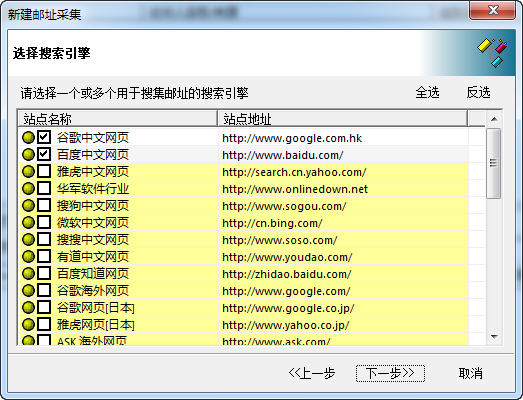Select the http://www.google.com/ address cell

pyautogui.click(x=343, y=291)
